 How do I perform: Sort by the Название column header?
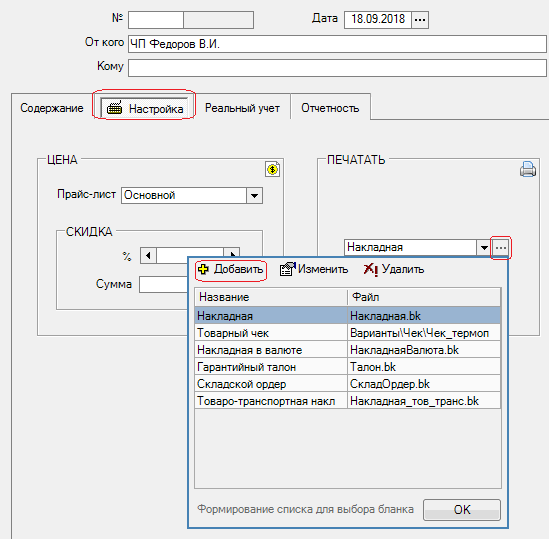(271, 297)
